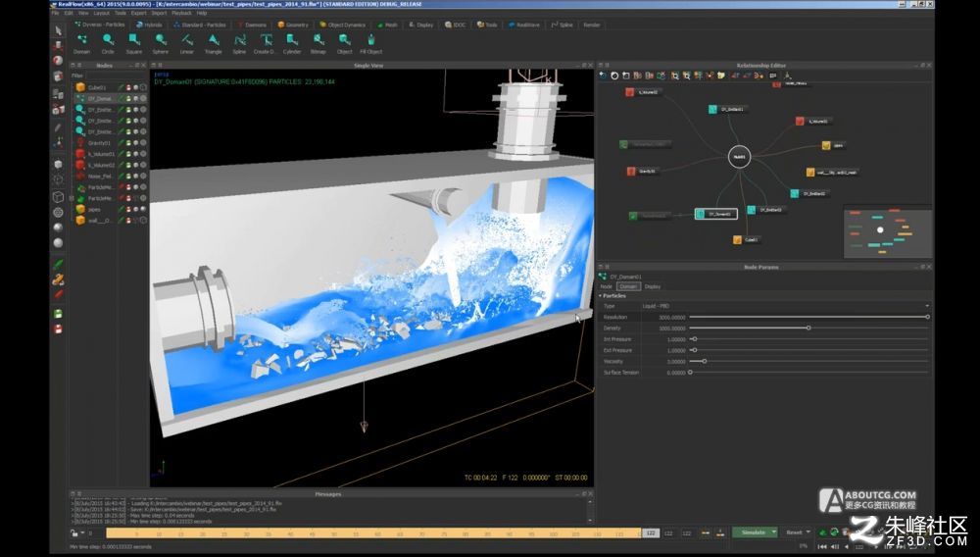
Task: Click the wireframe cube icon in left toolbar
Action: pos(58,197)
